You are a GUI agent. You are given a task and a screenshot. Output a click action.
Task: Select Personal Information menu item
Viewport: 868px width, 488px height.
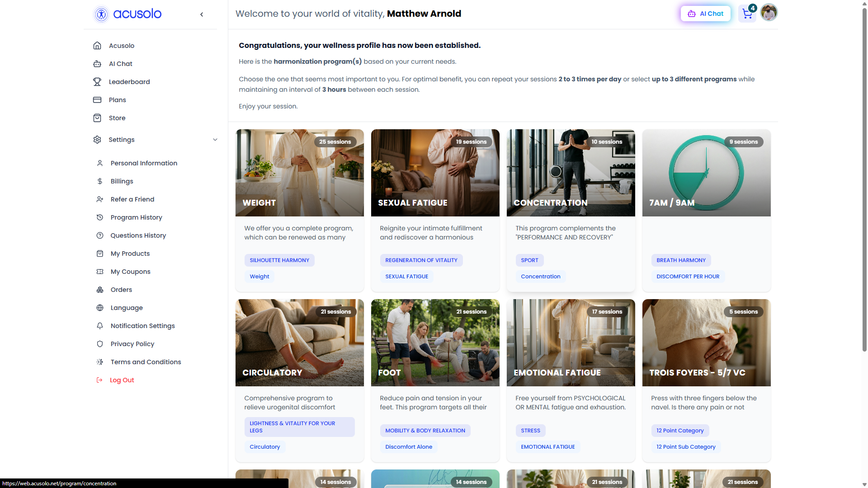[x=144, y=163]
